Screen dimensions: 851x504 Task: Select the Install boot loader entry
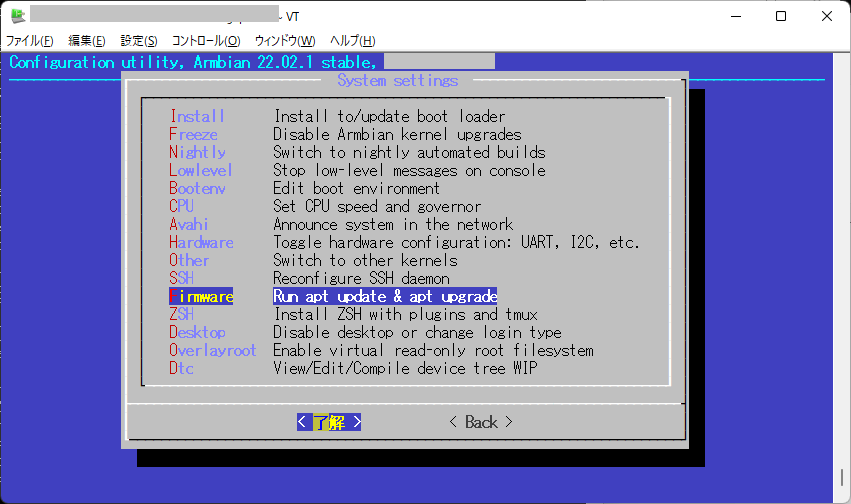click(337, 116)
